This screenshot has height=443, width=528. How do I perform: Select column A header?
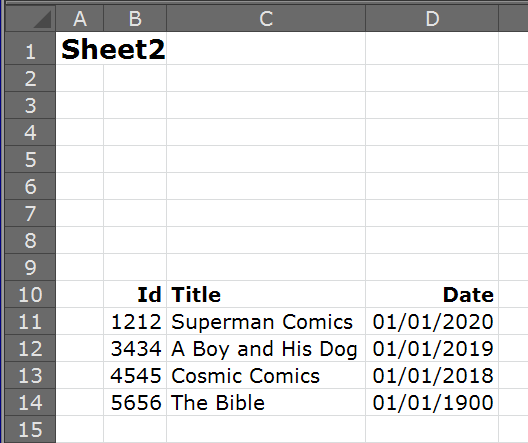click(79, 19)
